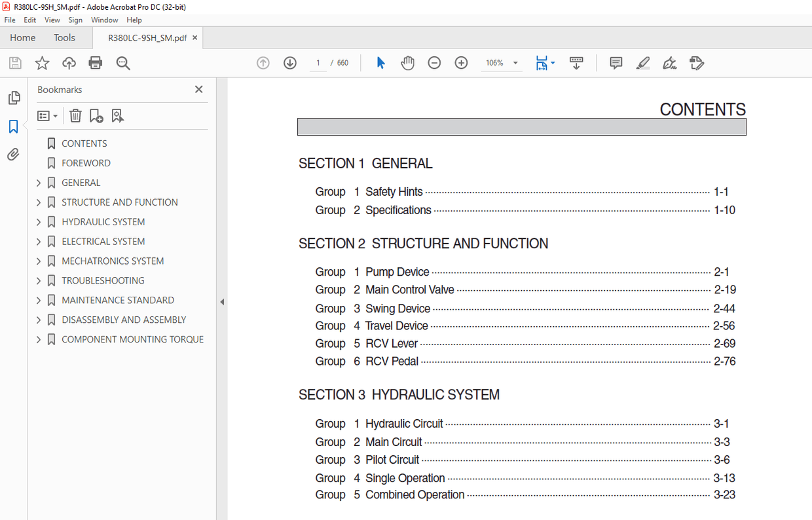Open the Fill & Sign tool

coord(669,63)
